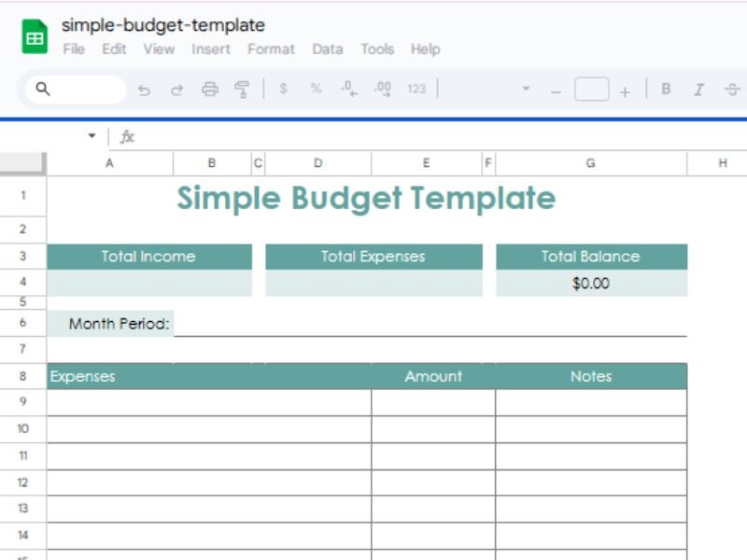Image resolution: width=747 pixels, height=560 pixels.
Task: Open the Data menu
Action: 328,49
